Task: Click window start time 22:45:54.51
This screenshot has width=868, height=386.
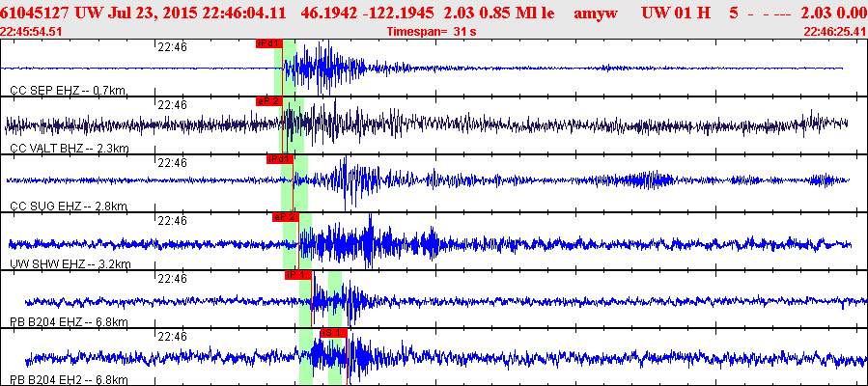Action: click(x=31, y=32)
